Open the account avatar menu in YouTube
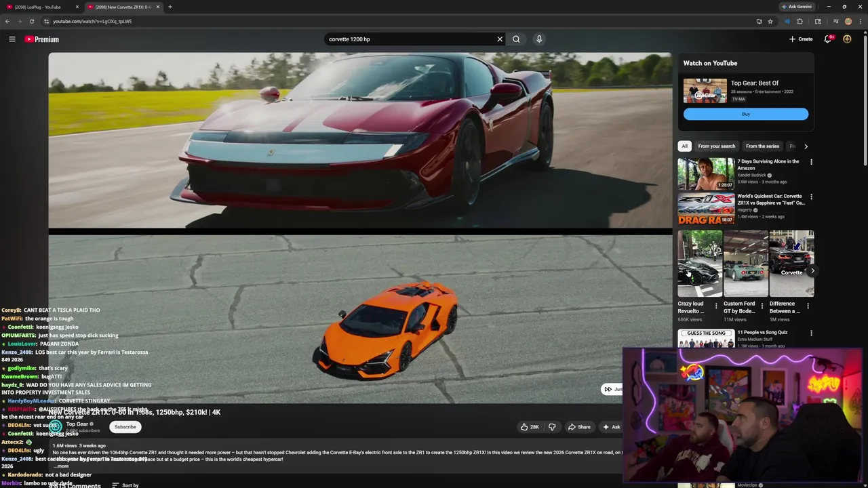 coord(847,39)
